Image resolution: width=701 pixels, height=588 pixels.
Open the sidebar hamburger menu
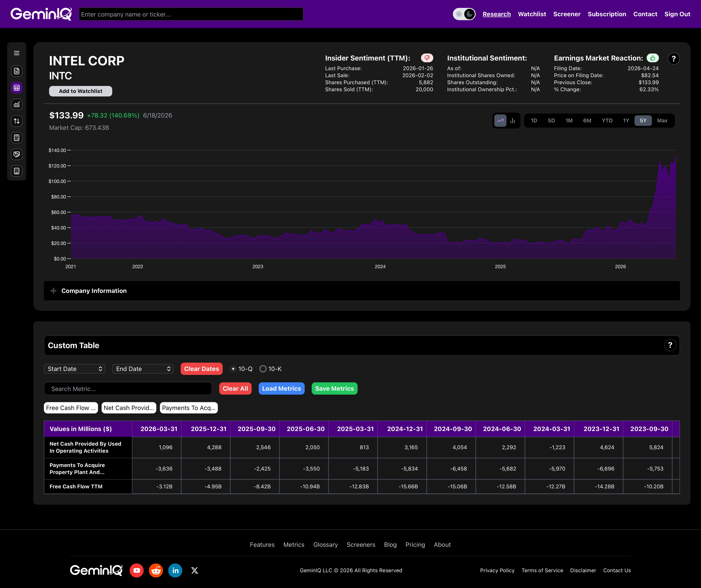(16, 53)
